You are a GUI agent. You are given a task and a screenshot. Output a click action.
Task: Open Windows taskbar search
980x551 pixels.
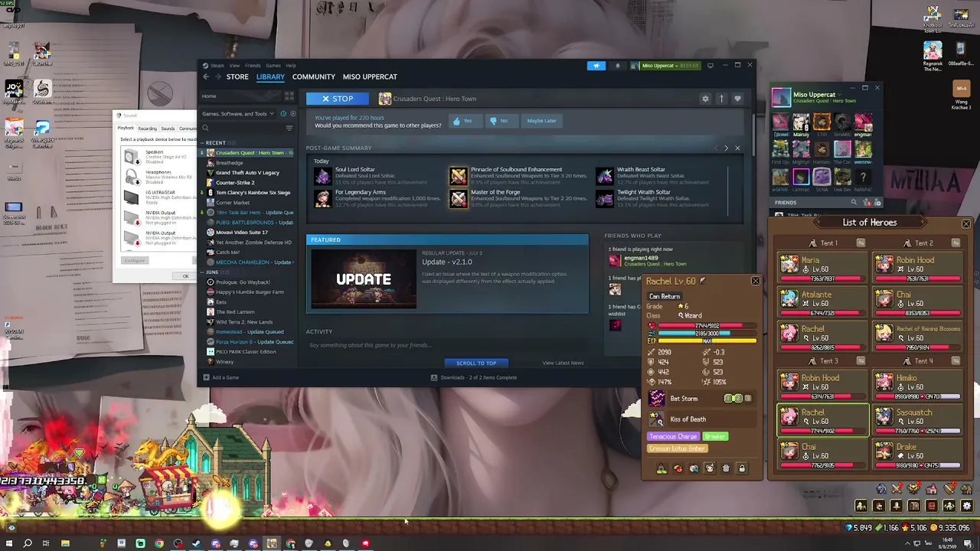click(x=28, y=543)
